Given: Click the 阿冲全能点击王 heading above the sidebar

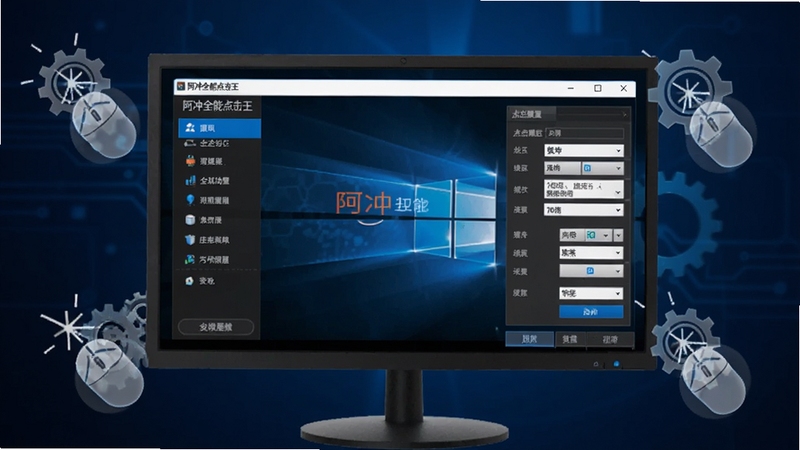Looking at the screenshot, I should pos(217,106).
